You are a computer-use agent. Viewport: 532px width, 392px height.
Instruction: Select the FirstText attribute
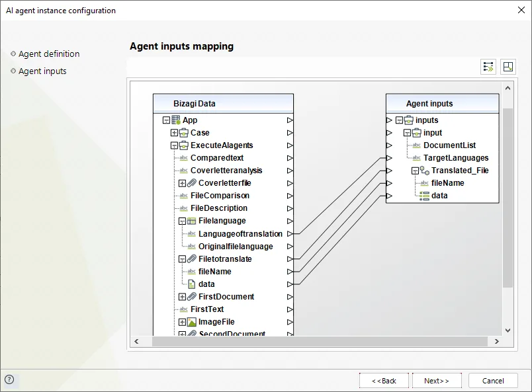tap(207, 309)
